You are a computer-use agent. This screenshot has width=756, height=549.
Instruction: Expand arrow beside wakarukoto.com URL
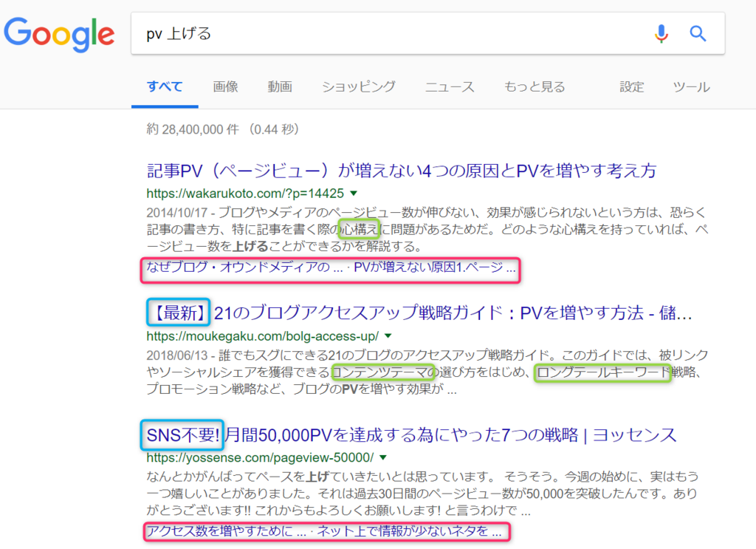354,194
